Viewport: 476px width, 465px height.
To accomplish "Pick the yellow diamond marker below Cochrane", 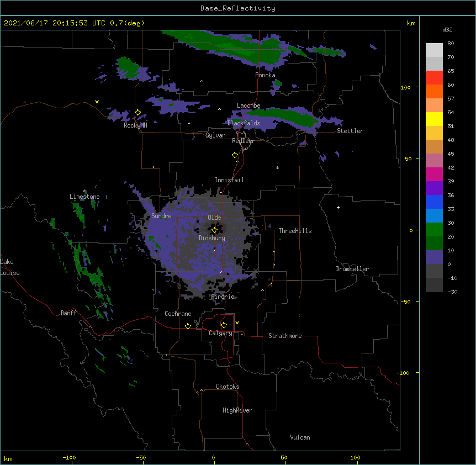I will pyautogui.click(x=188, y=326).
